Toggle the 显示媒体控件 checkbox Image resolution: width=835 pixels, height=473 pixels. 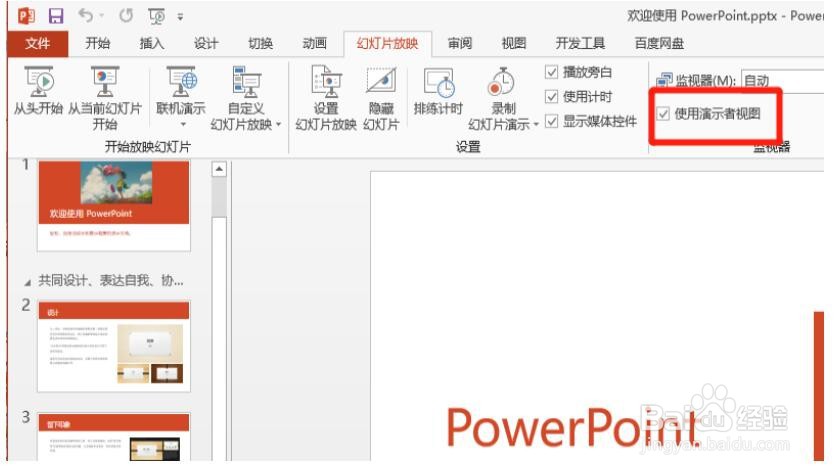coord(552,121)
